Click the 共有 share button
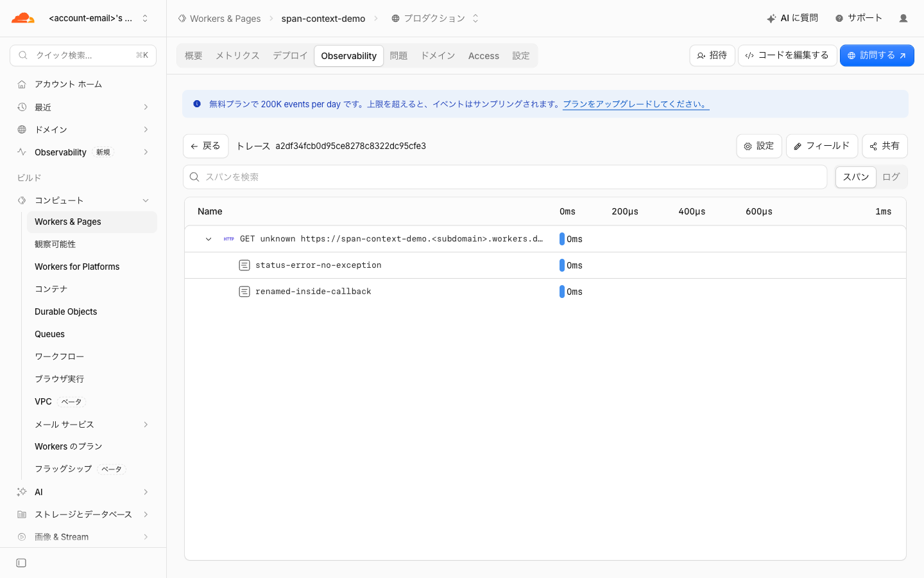Image resolution: width=924 pixels, height=578 pixels. tap(885, 146)
